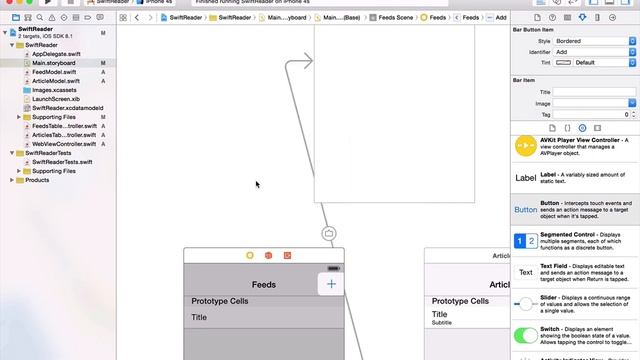Open the Debug navigator tab
The height and width of the screenshot is (360, 640).
(x=76, y=18)
